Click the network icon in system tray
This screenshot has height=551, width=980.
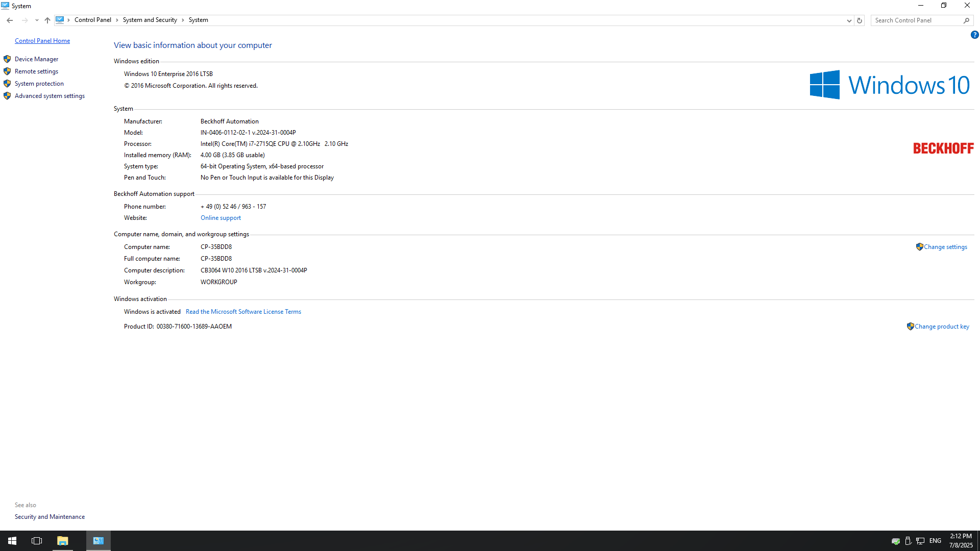pos(920,541)
